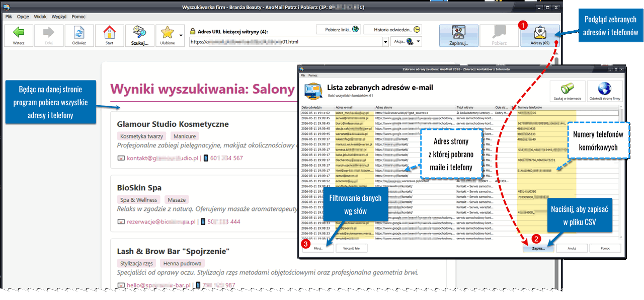This screenshot has height=300, width=644.
Task: Click the Manicure tag
Action: 185,136
